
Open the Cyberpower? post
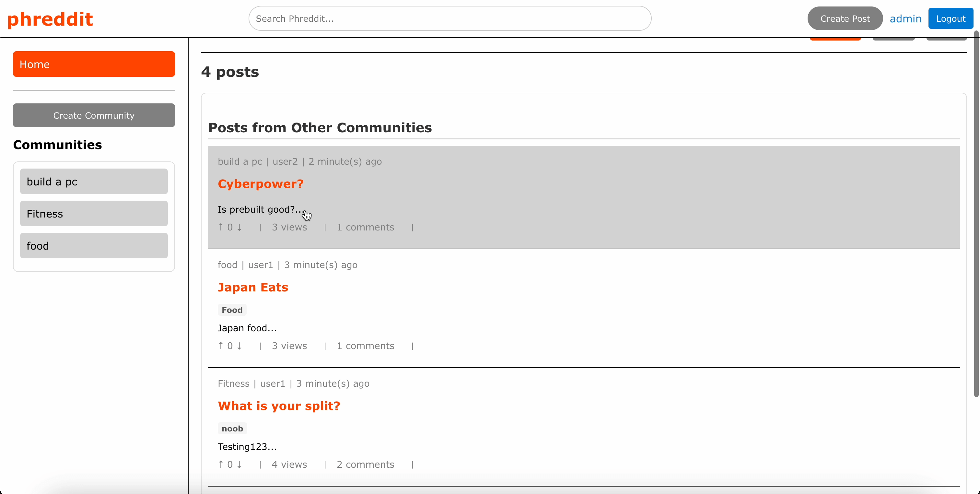pyautogui.click(x=260, y=183)
